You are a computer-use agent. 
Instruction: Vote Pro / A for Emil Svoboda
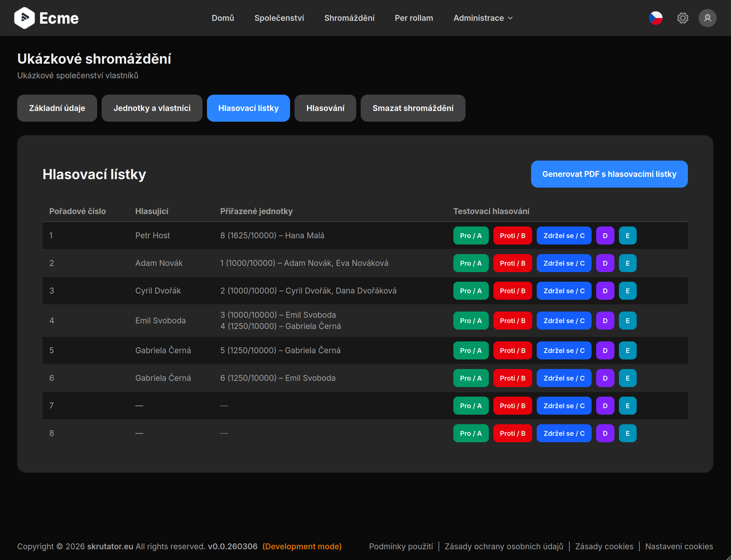[471, 321]
